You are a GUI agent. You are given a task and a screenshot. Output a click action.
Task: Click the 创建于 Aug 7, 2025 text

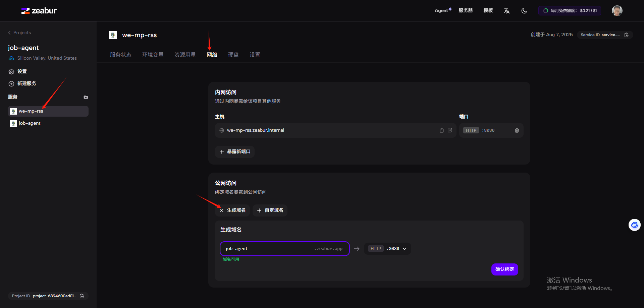tap(551, 35)
